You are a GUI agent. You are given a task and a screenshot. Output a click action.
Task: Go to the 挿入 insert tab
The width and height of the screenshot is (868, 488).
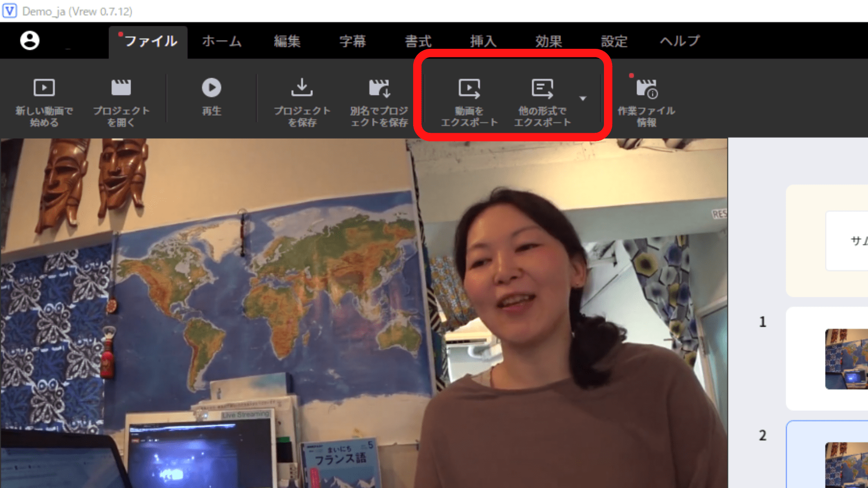point(483,41)
